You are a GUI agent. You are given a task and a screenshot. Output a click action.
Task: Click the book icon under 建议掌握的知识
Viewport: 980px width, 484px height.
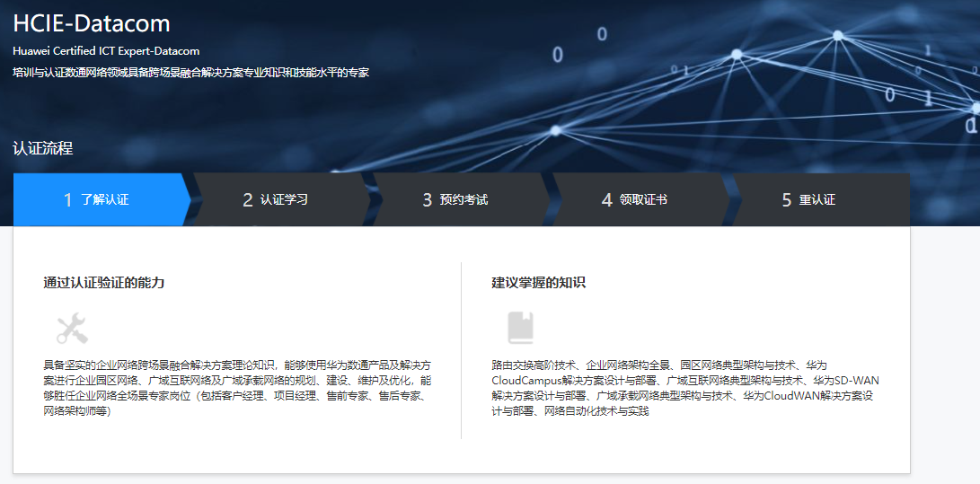point(521,328)
